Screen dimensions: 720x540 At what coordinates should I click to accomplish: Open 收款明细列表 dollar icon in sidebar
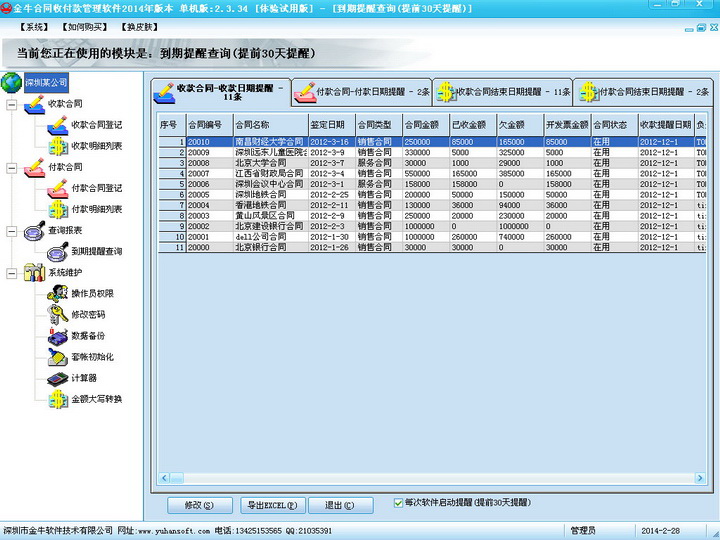click(x=56, y=146)
